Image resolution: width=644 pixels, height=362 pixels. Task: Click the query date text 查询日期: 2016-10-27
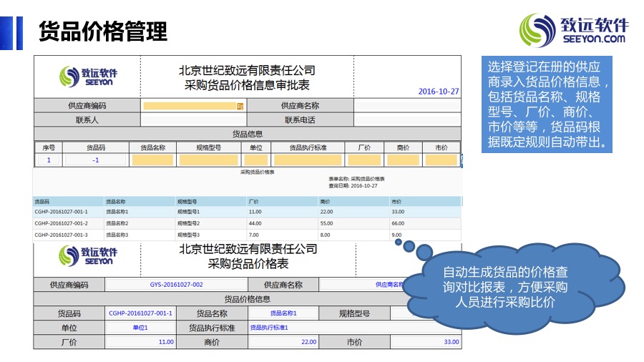(x=353, y=186)
